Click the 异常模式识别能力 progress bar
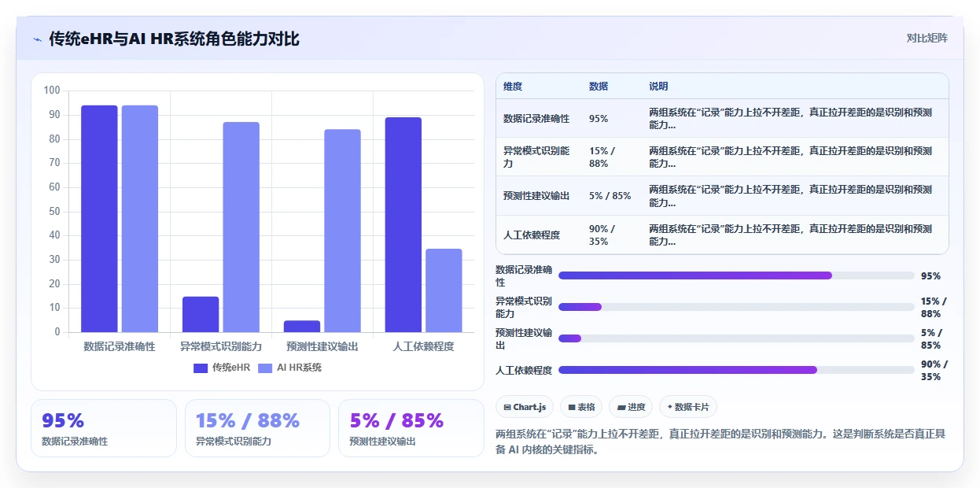 [736, 307]
